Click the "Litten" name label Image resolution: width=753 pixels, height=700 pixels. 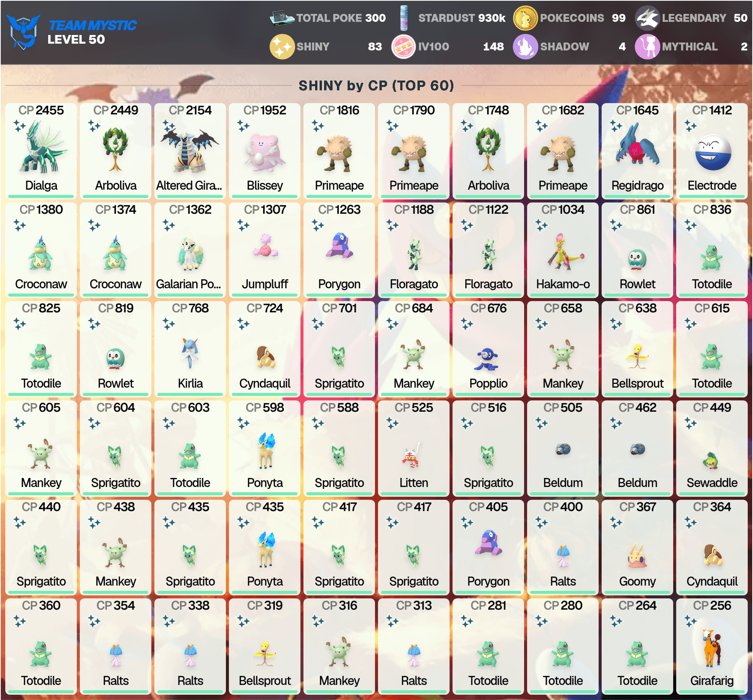pyautogui.click(x=414, y=483)
